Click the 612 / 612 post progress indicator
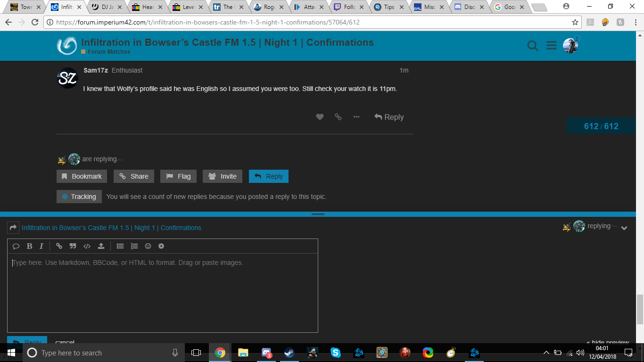Viewport: 644px width, 362px height. [x=601, y=126]
